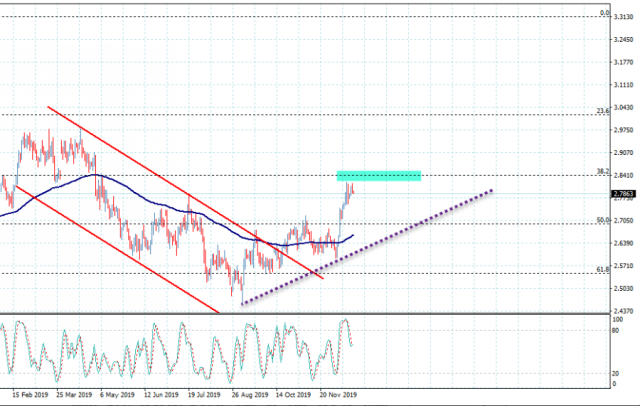The height and width of the screenshot is (406, 640).
Task: Click the 50.0 Fibonacci level label
Action: pyautogui.click(x=603, y=220)
